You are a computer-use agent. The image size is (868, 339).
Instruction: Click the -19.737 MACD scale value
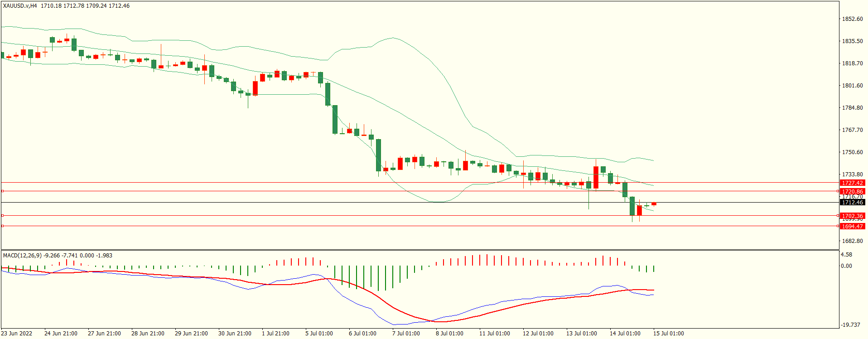(850, 325)
